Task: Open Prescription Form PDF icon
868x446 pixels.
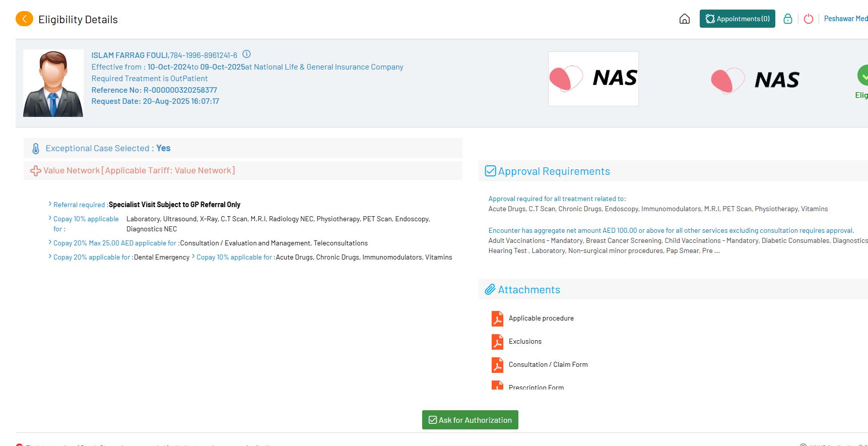Action: 497,385
